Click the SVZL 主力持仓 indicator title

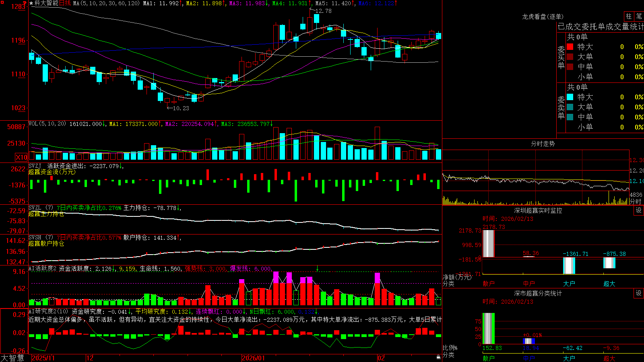(x=34, y=208)
